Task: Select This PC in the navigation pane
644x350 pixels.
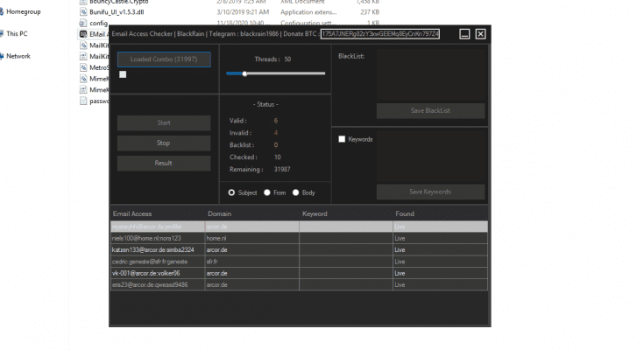Action: 18,33
